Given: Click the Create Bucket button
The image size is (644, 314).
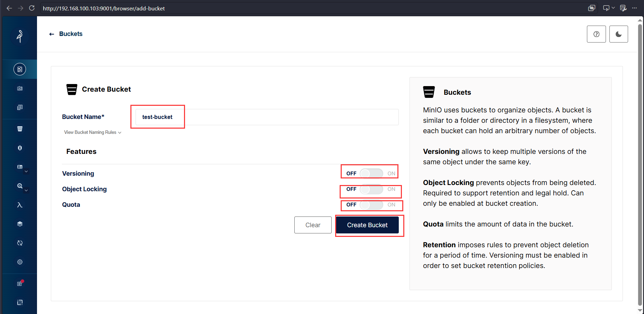Looking at the screenshot, I should coord(367,225).
